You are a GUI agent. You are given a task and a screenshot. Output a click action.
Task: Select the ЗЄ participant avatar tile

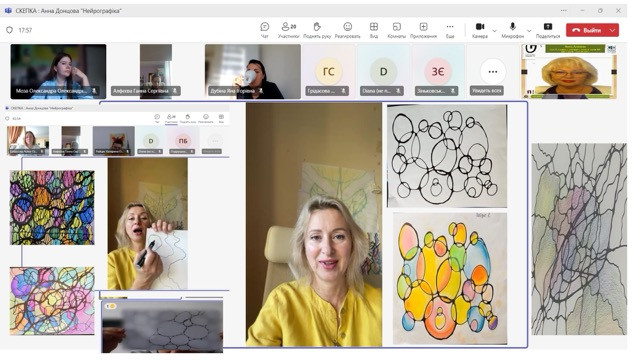pyautogui.click(x=438, y=72)
